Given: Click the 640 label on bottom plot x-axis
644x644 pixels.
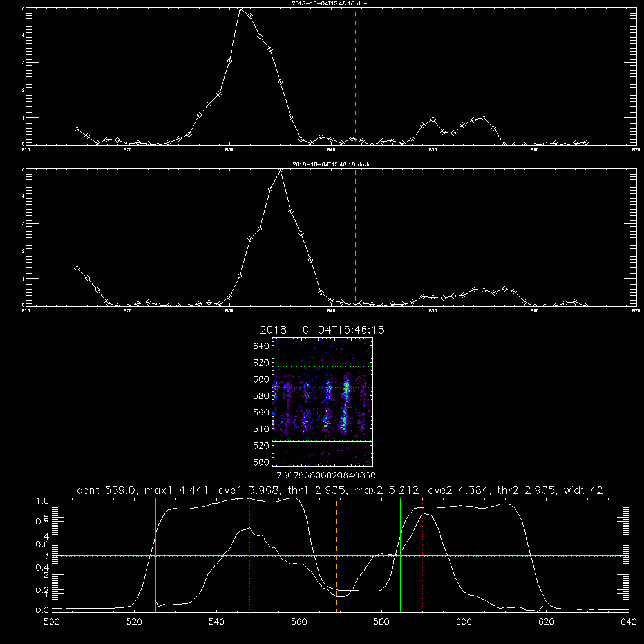Looking at the screenshot, I should point(629,622).
